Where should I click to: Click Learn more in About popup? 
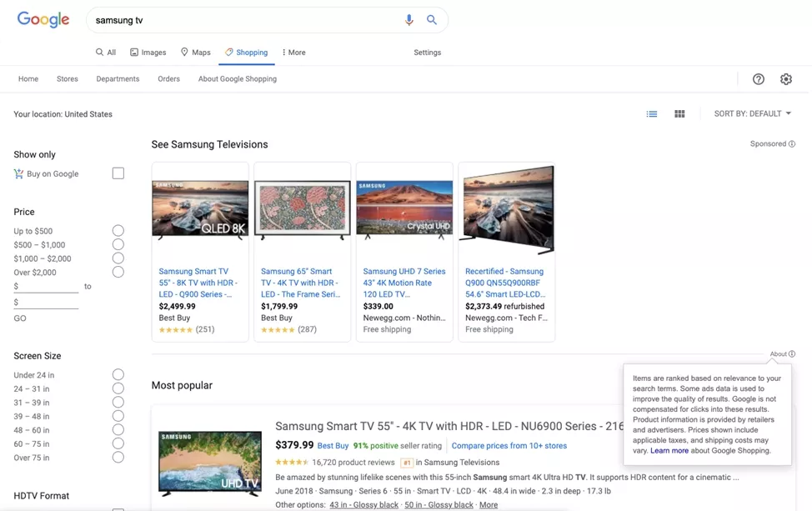[669, 450]
